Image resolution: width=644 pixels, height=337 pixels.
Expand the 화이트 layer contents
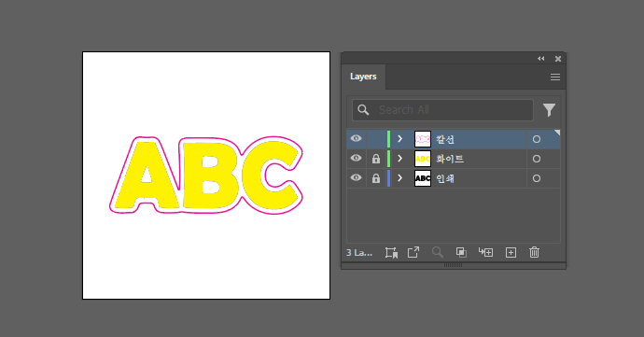[400, 159]
